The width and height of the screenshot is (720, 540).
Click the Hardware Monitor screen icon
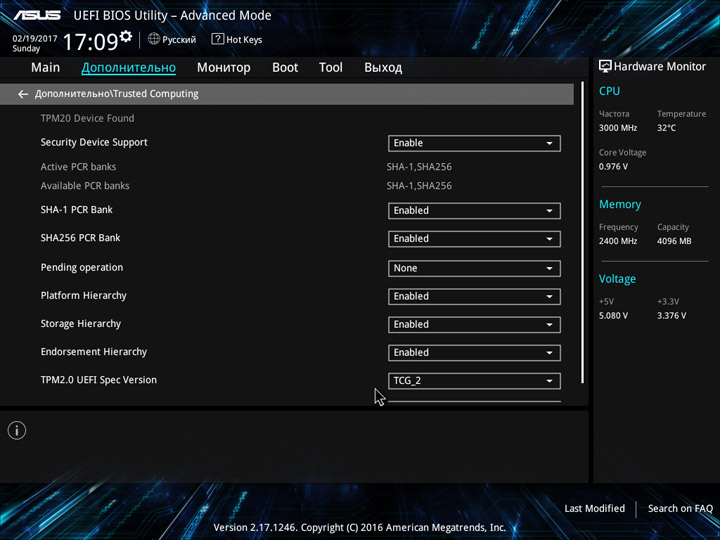(605, 67)
